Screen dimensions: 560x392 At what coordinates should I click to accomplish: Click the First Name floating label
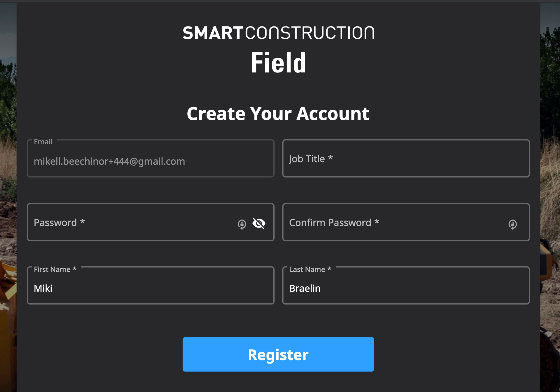(x=55, y=269)
